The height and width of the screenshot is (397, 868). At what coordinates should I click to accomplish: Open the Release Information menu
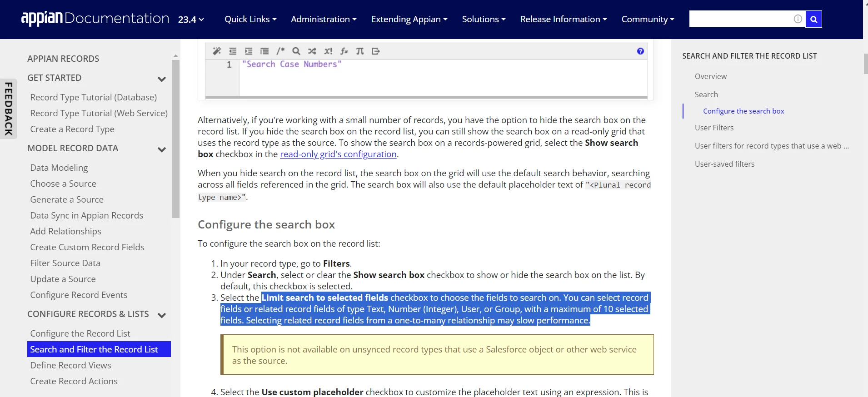(x=564, y=19)
